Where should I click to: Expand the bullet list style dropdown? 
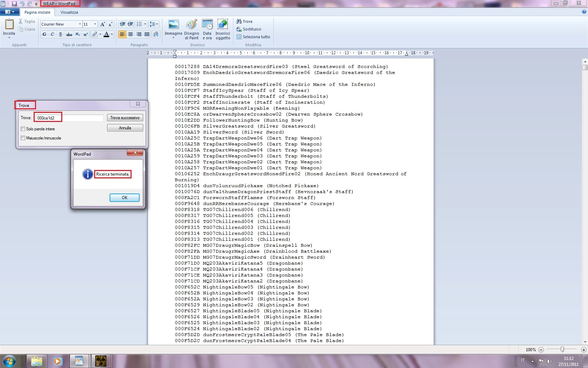pos(145,24)
